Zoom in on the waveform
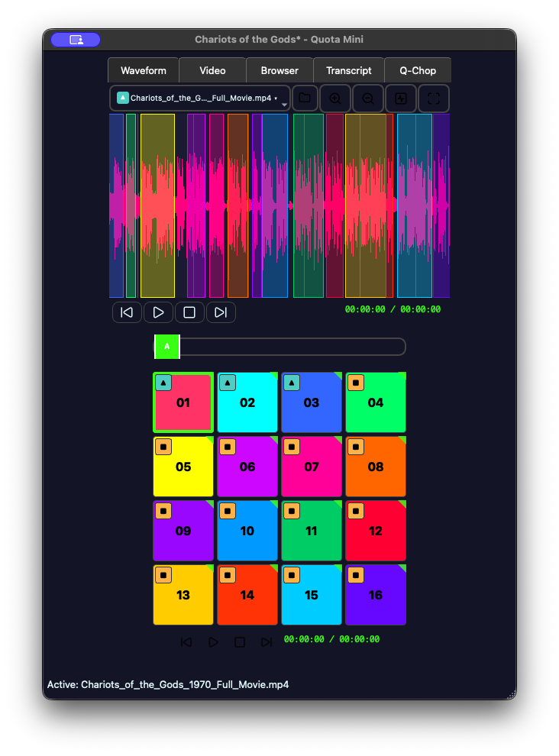The image size is (559, 756). tap(335, 99)
